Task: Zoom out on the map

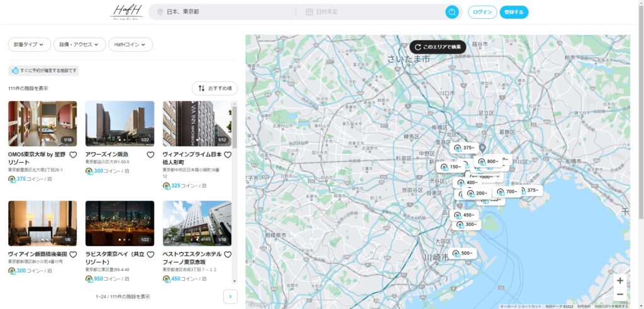Action: tap(619, 294)
